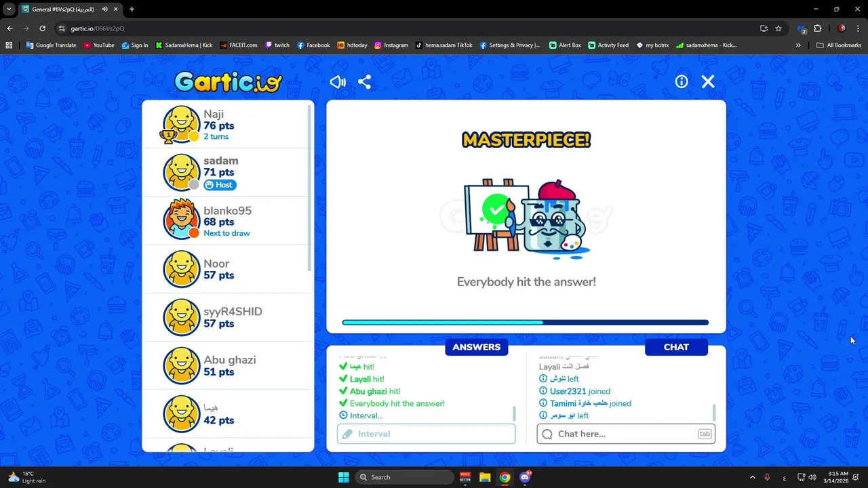Image resolution: width=868 pixels, height=488 pixels.
Task: Click the Gartic.io logo
Action: point(228,82)
